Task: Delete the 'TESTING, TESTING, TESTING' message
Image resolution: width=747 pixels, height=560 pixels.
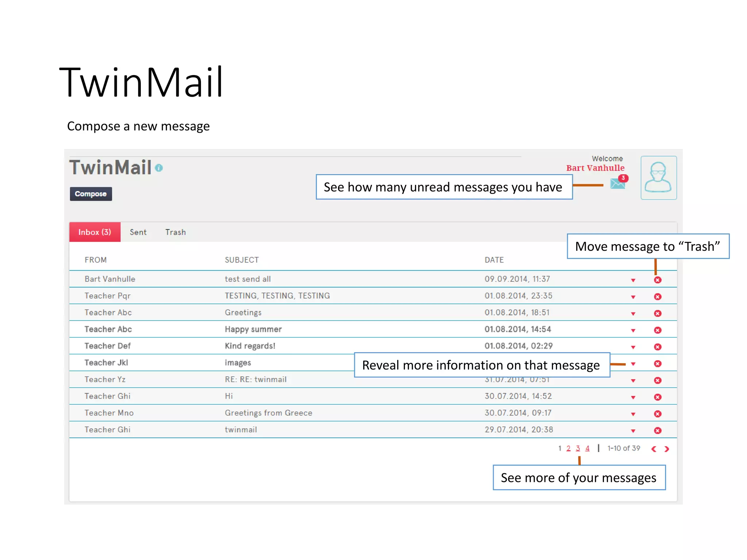Action: pos(658,297)
